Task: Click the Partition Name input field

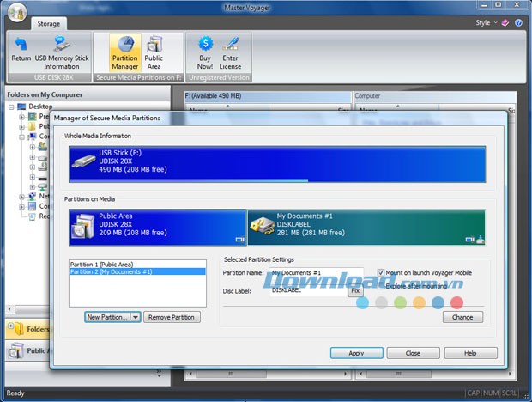Action: tap(314, 273)
